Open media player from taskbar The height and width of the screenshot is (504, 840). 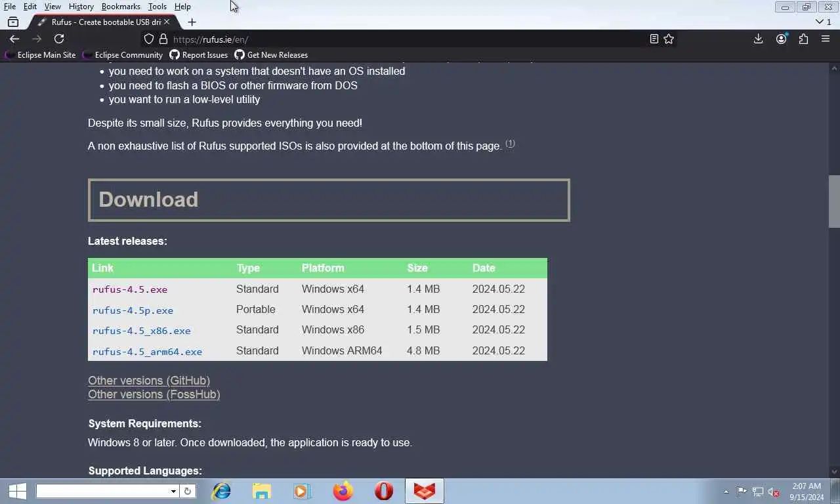(302, 491)
